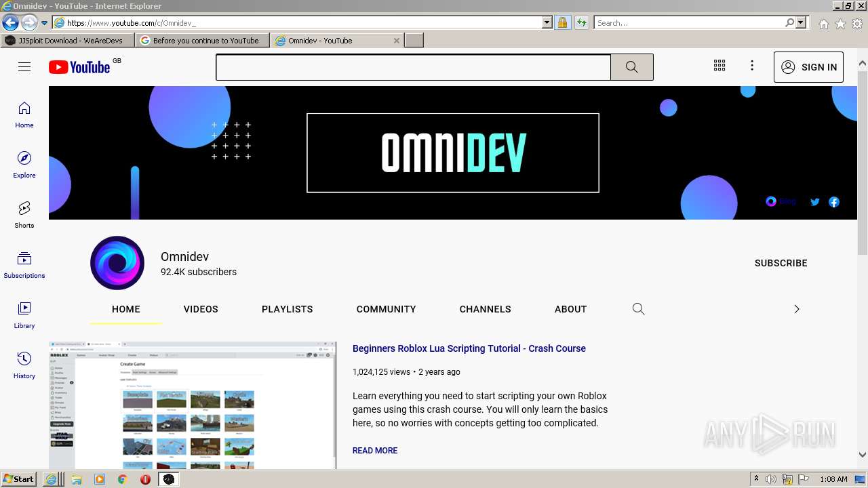Open the YouTube settings three-dot menu
The width and height of the screenshot is (868, 488).
coord(752,66)
